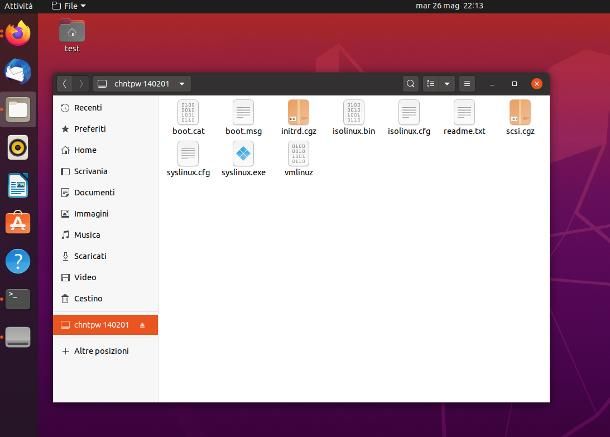Open Files manager from the dock

[18, 109]
